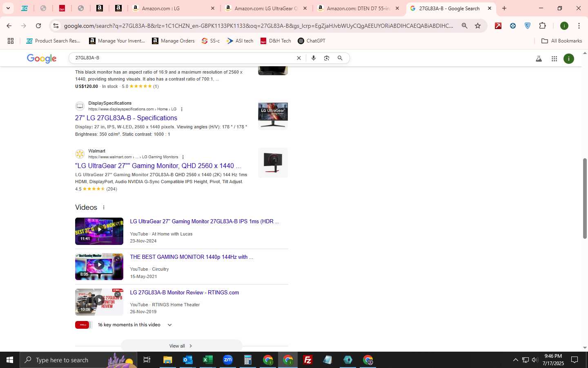
Task: Open LG 27GL83A-B Monitor Review RTINGS link
Action: pyautogui.click(x=185, y=292)
